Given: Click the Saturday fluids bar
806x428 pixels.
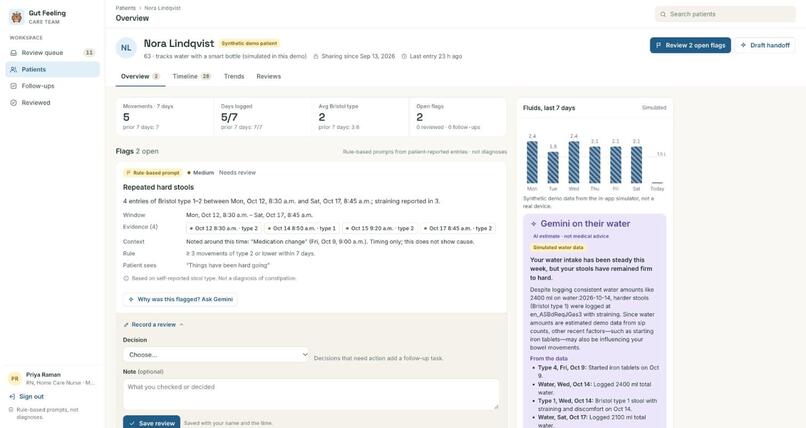Looking at the screenshot, I should coord(636,165).
